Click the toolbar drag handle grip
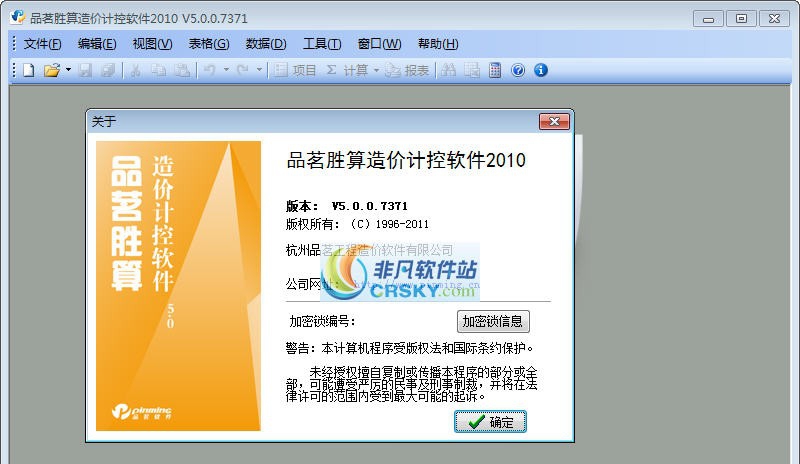 pyautogui.click(x=14, y=70)
